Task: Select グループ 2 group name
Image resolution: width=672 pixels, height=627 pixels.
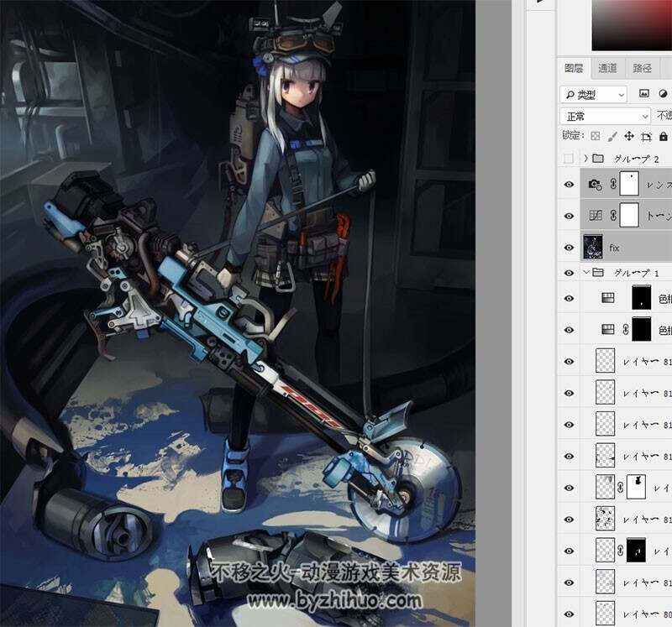Action: click(x=636, y=159)
